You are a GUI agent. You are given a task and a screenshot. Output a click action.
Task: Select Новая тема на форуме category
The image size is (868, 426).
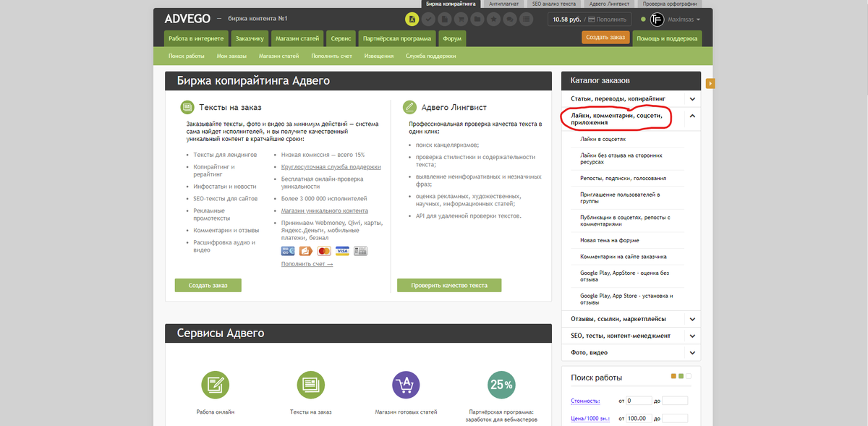pos(609,240)
